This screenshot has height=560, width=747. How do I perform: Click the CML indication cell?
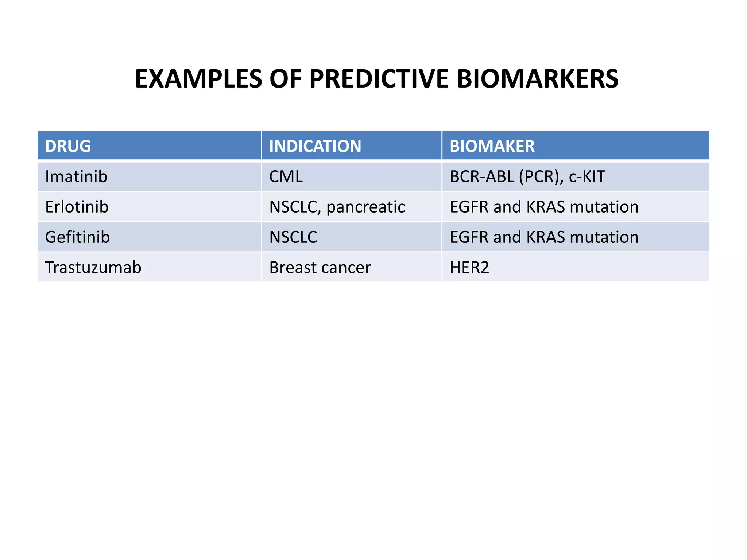[x=286, y=177]
